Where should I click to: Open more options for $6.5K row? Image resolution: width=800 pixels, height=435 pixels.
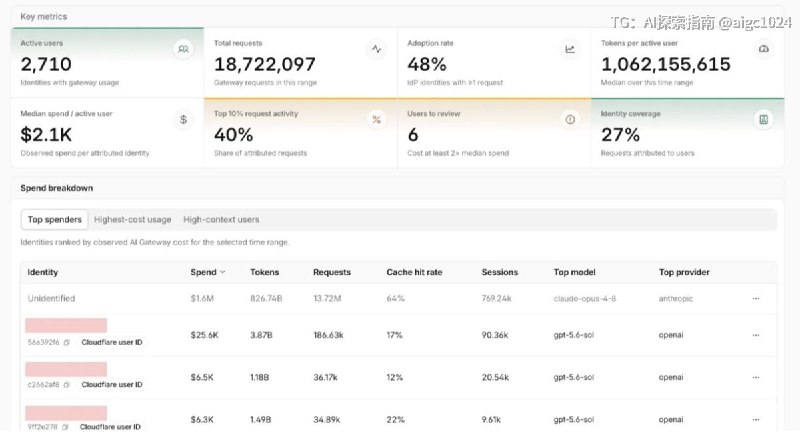coord(756,377)
